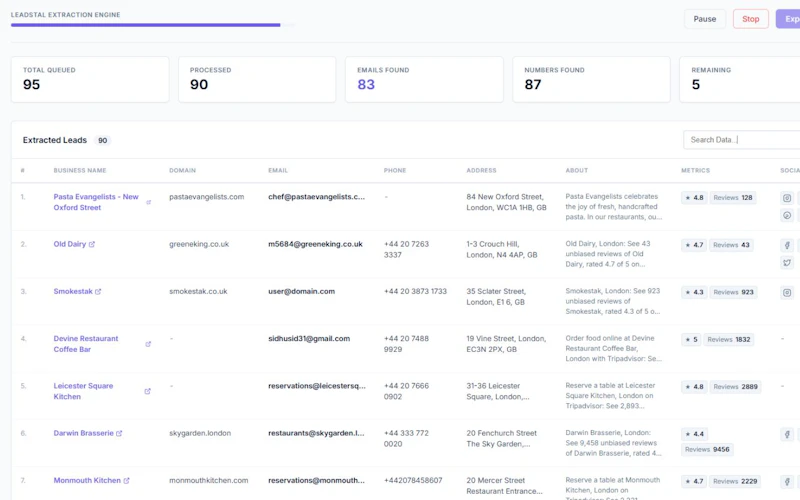The image size is (800, 500).
Task: Open the Facebook icon for Old Dairy
Action: pyautogui.click(x=787, y=245)
